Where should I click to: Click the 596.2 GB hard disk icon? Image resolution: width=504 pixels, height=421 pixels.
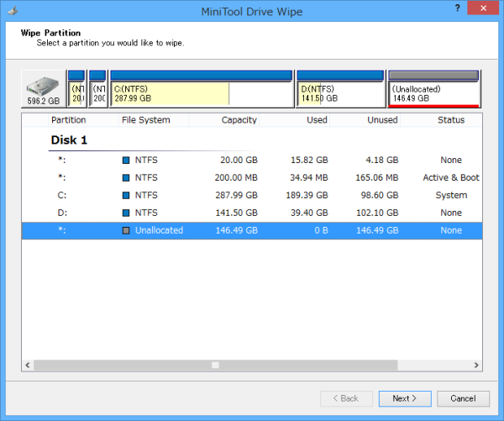44,89
